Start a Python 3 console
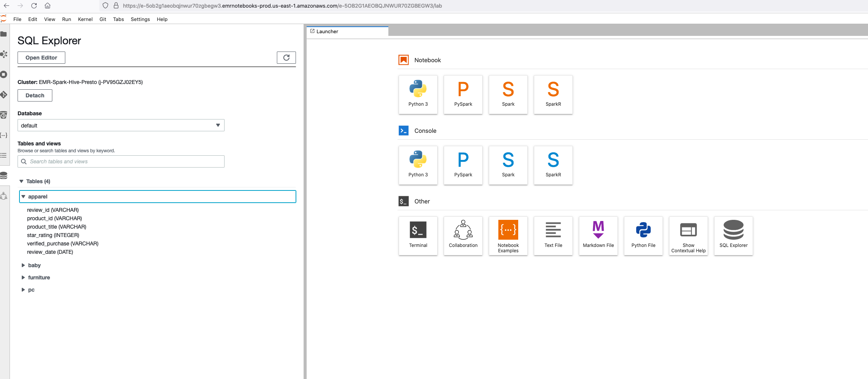This screenshot has height=379, width=868. (418, 165)
